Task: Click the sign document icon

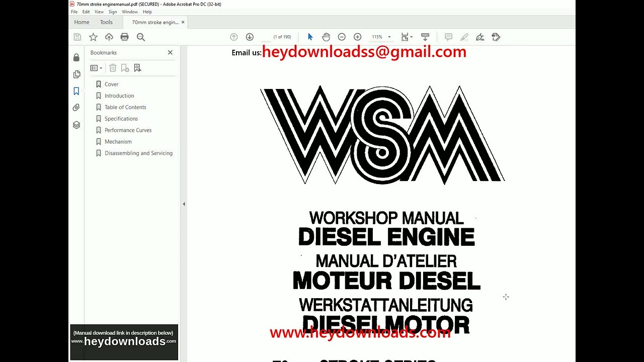Action: pos(480,37)
